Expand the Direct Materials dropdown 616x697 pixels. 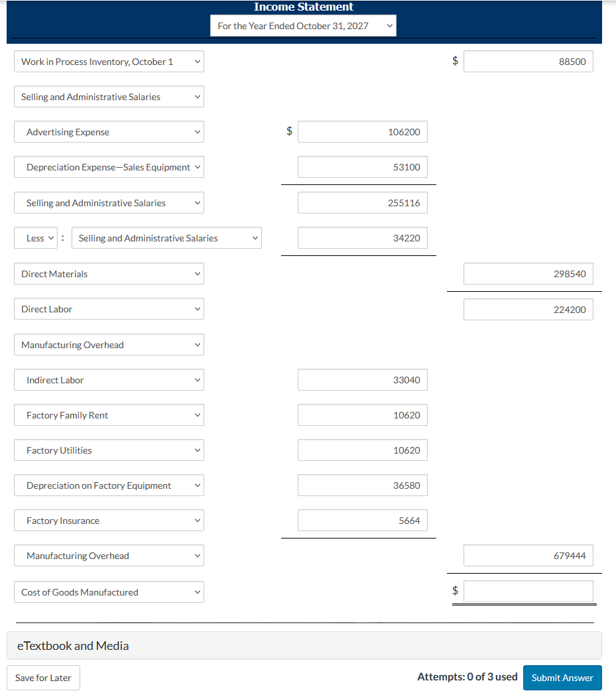click(x=109, y=273)
